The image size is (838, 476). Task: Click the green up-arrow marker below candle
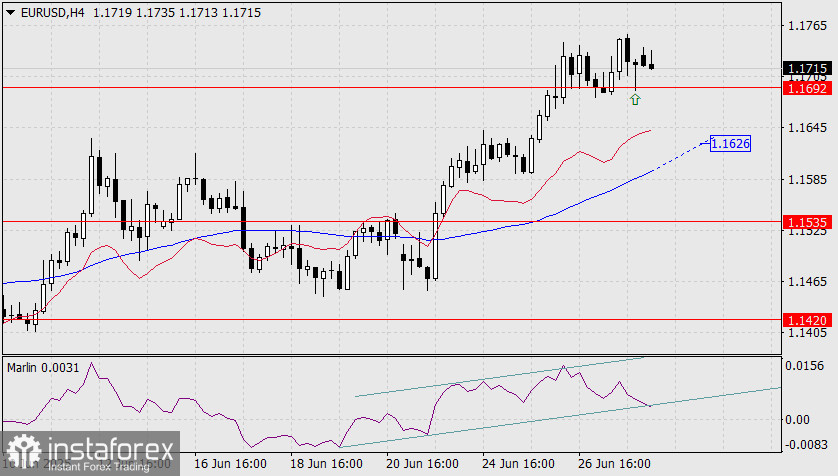(x=635, y=99)
